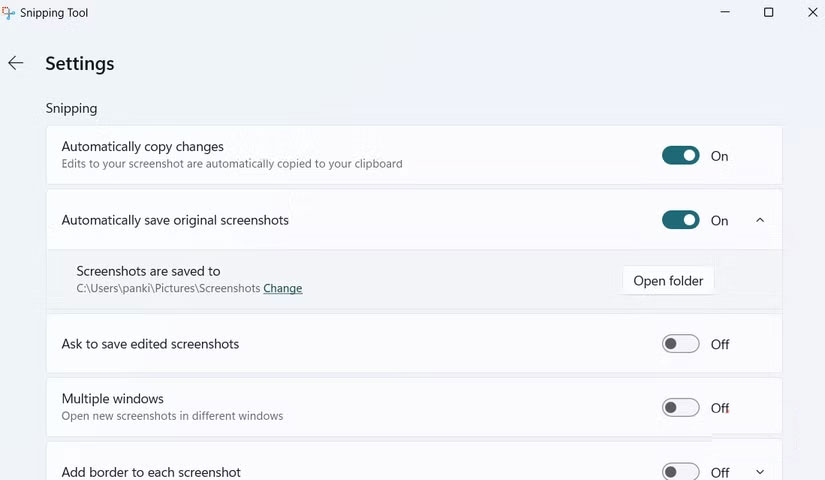Click the 'Multiple windows' setting label

(x=112, y=399)
